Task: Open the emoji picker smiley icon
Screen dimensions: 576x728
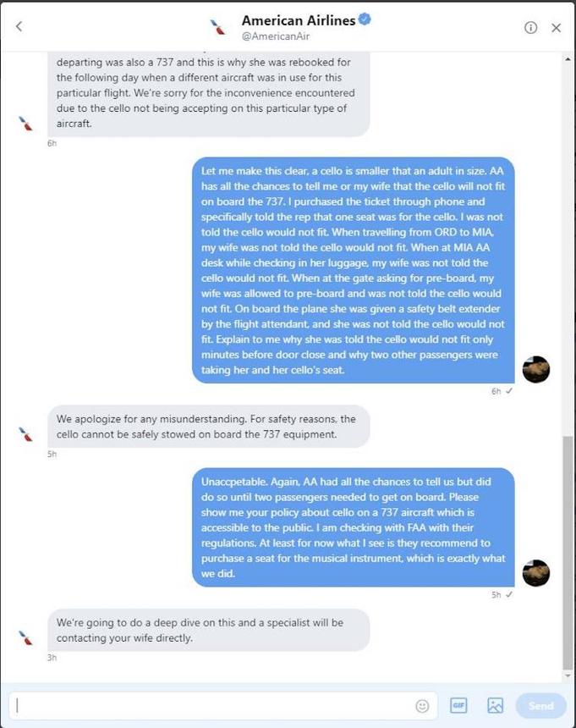Action: coord(422,706)
